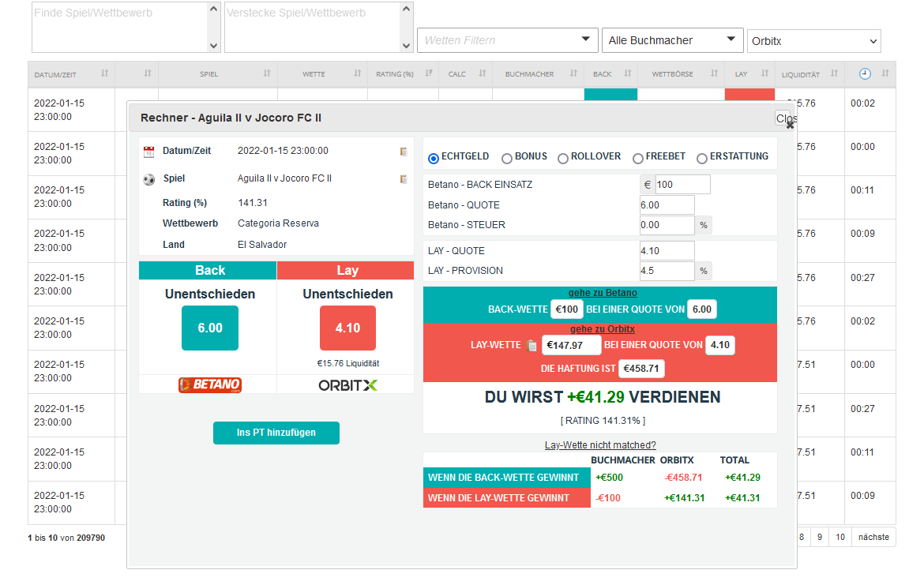Screen dimensions: 924x585
Task: Open Lay-Wette nicht matched? link
Action: coord(600,445)
